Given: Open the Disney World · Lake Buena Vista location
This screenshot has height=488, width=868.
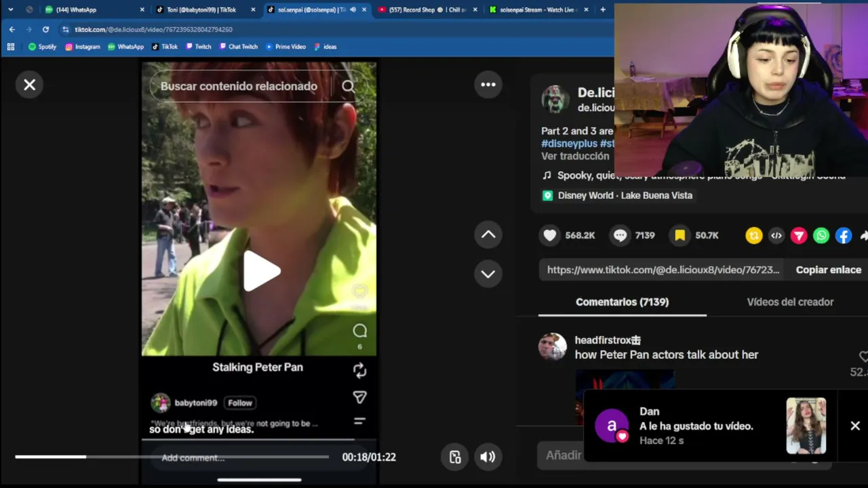Looking at the screenshot, I should tap(617, 195).
